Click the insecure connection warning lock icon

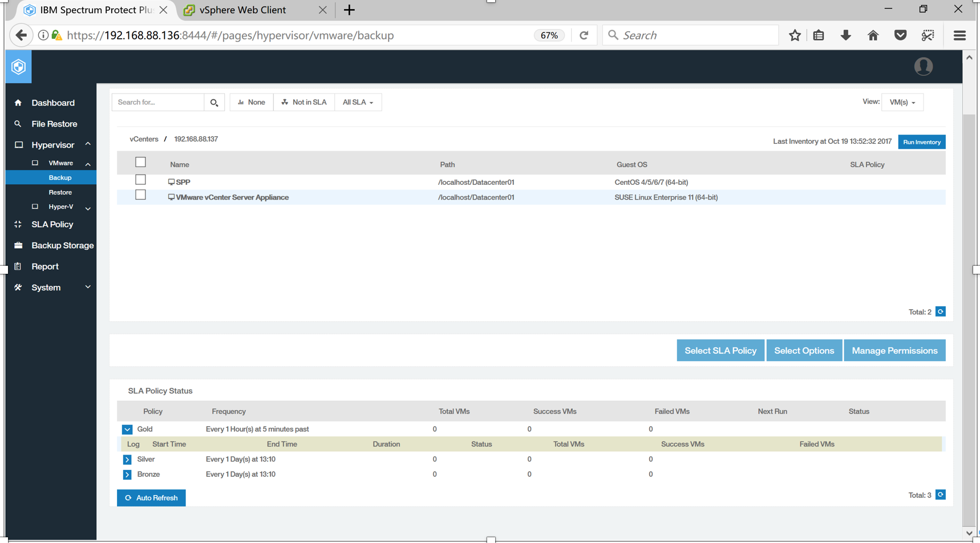[56, 35]
